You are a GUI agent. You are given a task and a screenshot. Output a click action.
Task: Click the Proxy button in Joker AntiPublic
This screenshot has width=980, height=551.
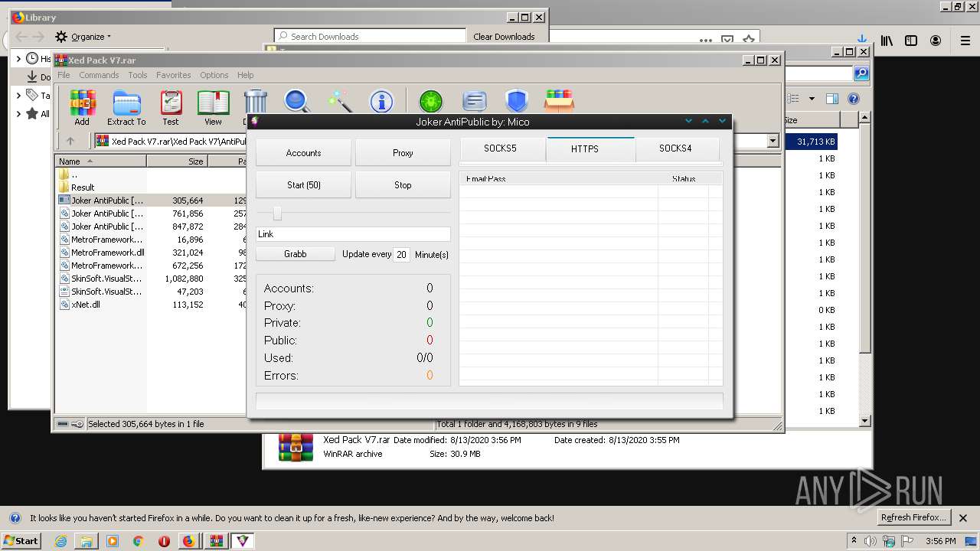coord(403,153)
